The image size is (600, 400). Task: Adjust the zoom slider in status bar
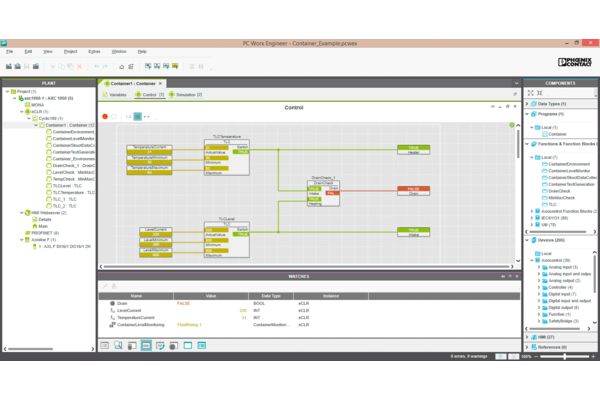coord(564,356)
